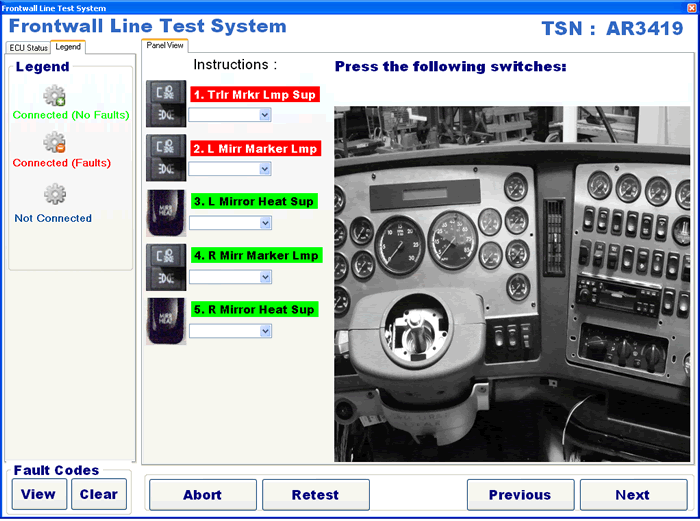Expand dropdown under R Mirr Marker Lmp
The width and height of the screenshot is (700, 521).
click(x=264, y=277)
